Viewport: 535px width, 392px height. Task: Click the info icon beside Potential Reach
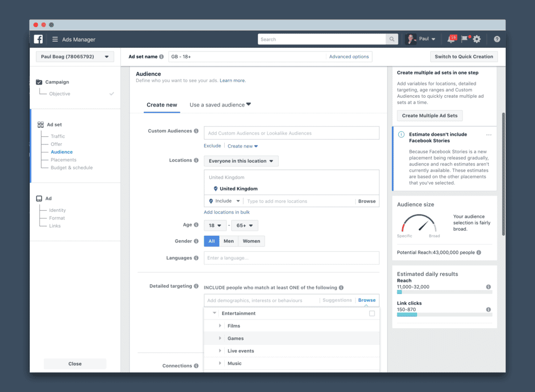pyautogui.click(x=479, y=253)
